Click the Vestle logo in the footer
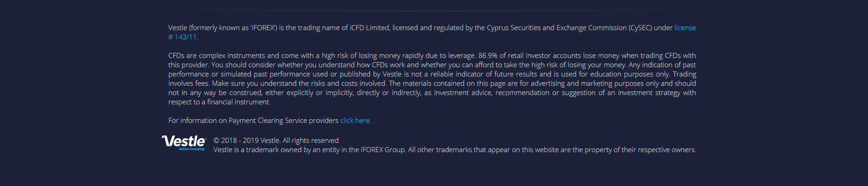 pyautogui.click(x=184, y=143)
